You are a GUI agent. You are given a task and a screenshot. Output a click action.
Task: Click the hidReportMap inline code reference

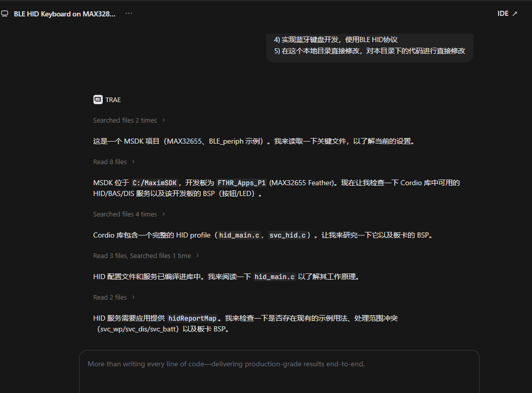point(192,318)
